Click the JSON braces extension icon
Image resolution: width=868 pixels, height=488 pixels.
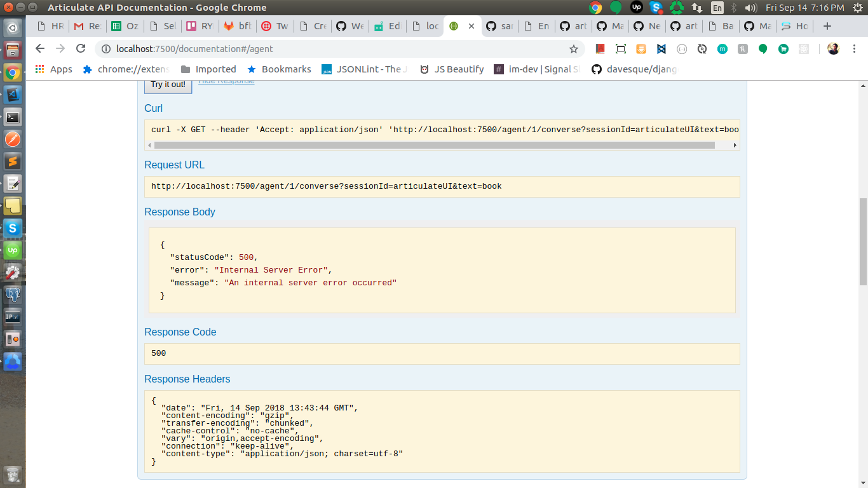tap(682, 49)
